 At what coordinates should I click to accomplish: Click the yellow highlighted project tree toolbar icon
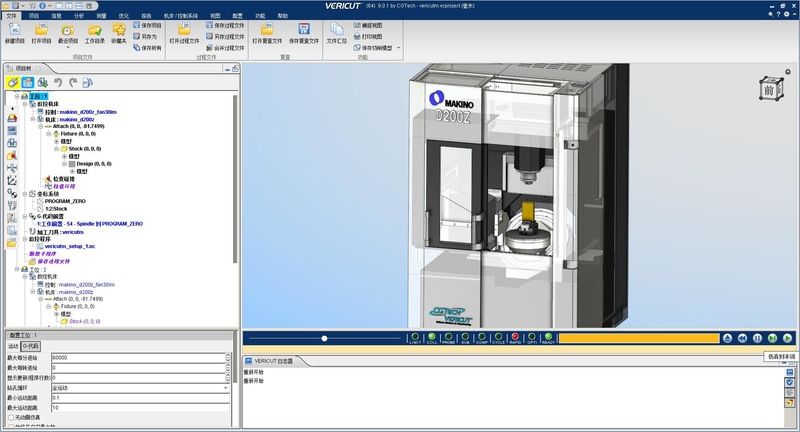coord(13,82)
